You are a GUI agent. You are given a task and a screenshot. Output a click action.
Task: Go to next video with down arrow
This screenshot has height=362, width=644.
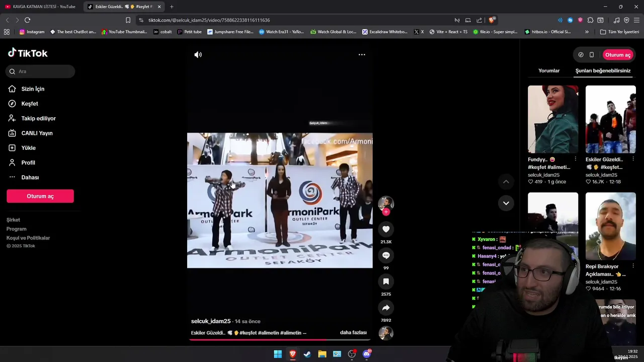506,203
